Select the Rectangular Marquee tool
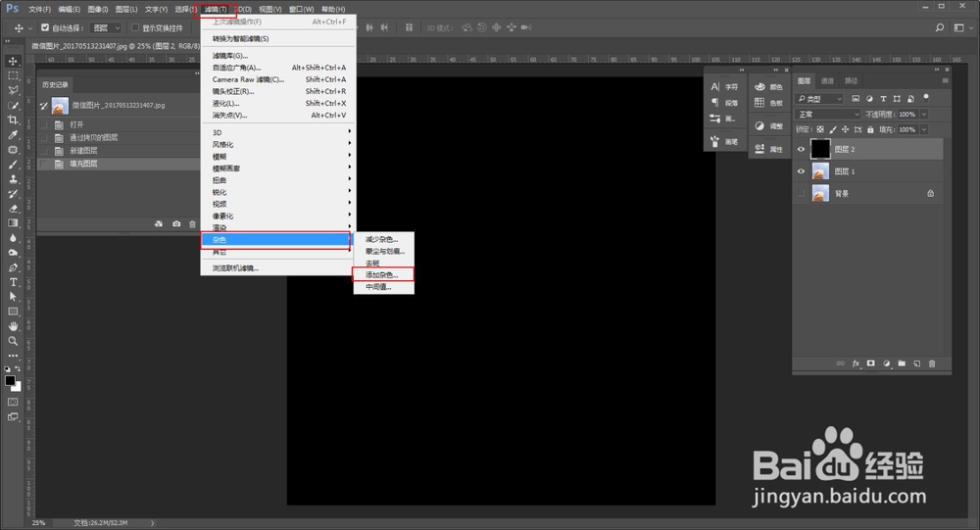Image resolution: width=980 pixels, height=530 pixels. point(13,75)
